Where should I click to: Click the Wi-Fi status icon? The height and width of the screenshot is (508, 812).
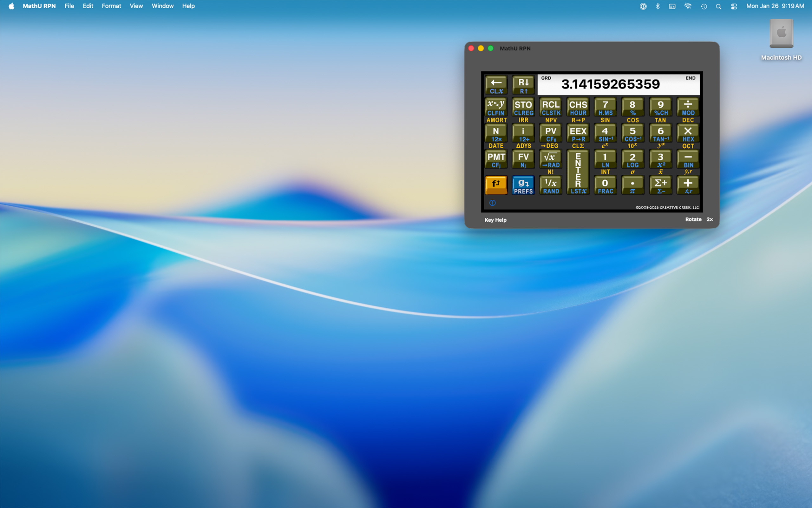coord(688,6)
